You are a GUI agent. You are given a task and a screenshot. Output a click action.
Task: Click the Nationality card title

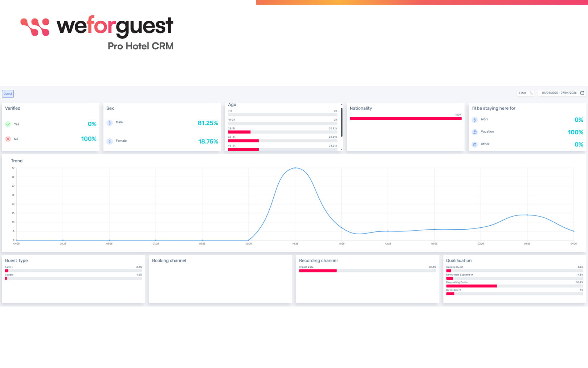[361, 108]
